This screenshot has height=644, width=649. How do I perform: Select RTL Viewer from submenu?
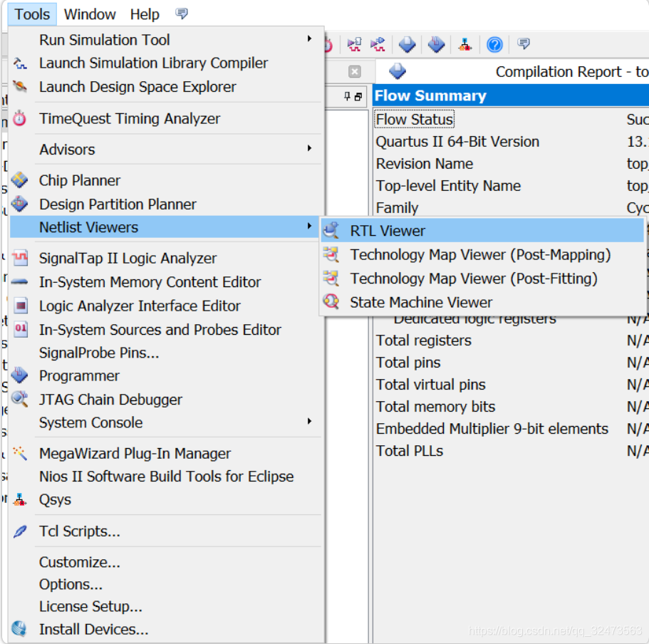click(x=482, y=231)
